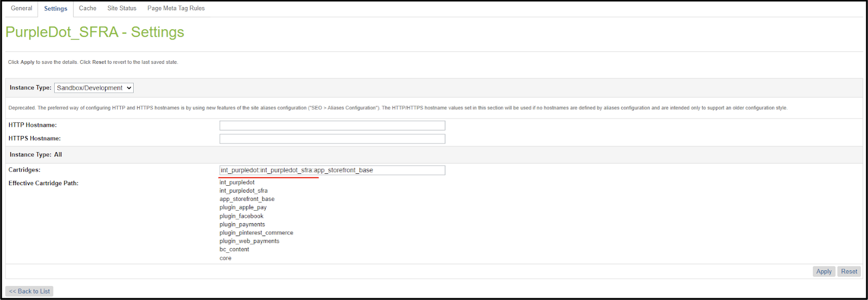This screenshot has width=868, height=300.
Task: Select the plugin_facebook cartridge entry
Action: pyautogui.click(x=242, y=216)
